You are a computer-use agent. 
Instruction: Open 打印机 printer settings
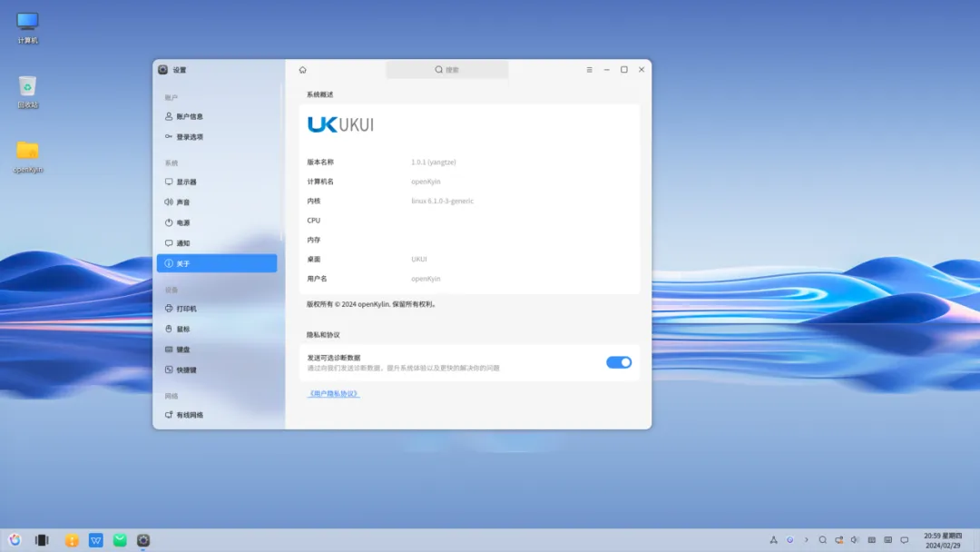[217, 309]
